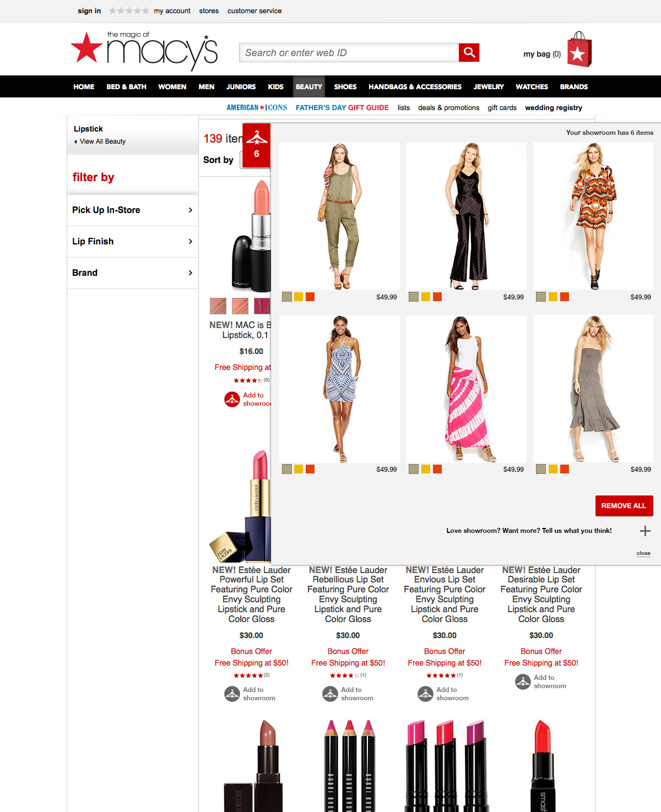The image size is (661, 812).
Task: Expand feedback with the plus icon
Action: coord(645,531)
